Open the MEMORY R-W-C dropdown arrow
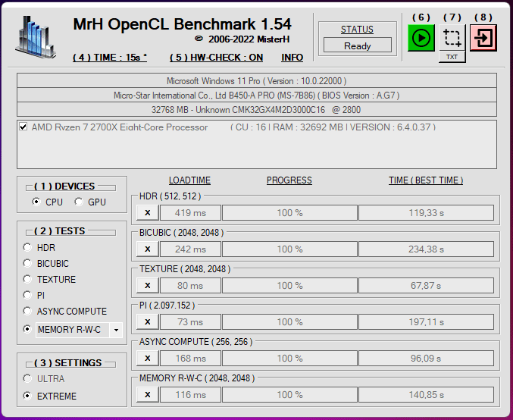The height and width of the screenshot is (420, 513). click(116, 330)
